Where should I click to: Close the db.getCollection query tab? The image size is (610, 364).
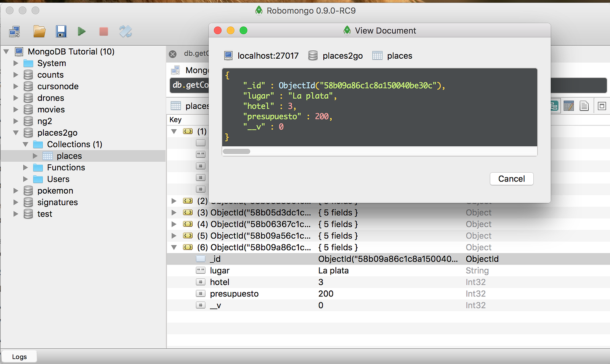173,54
